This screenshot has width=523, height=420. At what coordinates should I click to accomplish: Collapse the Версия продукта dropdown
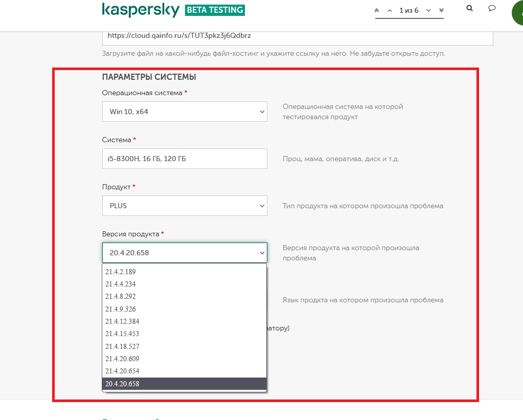coord(185,253)
